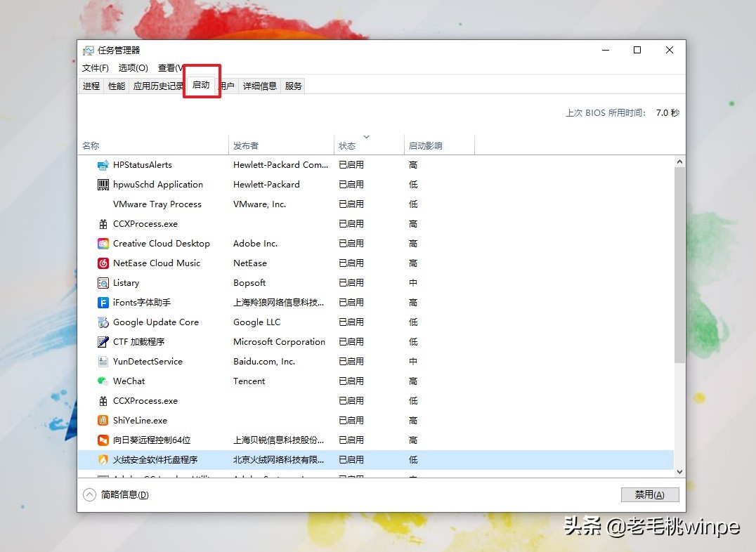Click the NetEase publisher cell
756x552 pixels.
[249, 263]
